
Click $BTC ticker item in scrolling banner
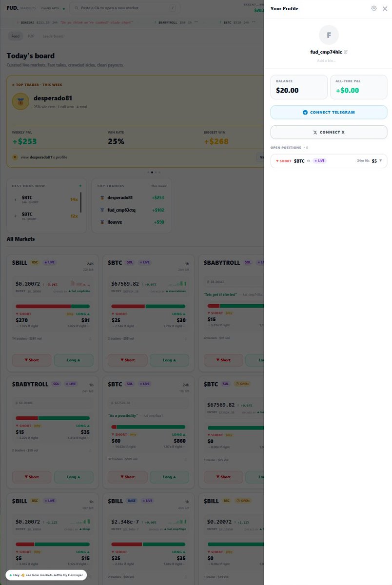[x=236, y=23]
